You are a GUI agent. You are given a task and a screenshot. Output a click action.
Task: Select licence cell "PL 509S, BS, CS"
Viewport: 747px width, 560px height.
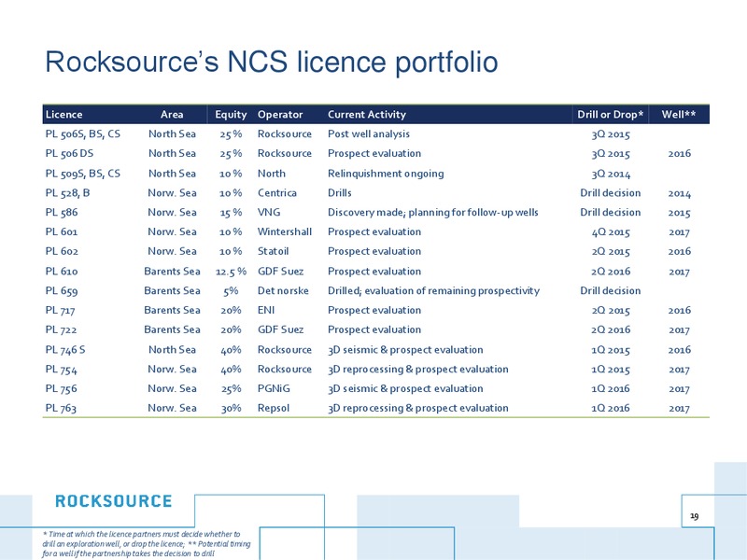83,174
